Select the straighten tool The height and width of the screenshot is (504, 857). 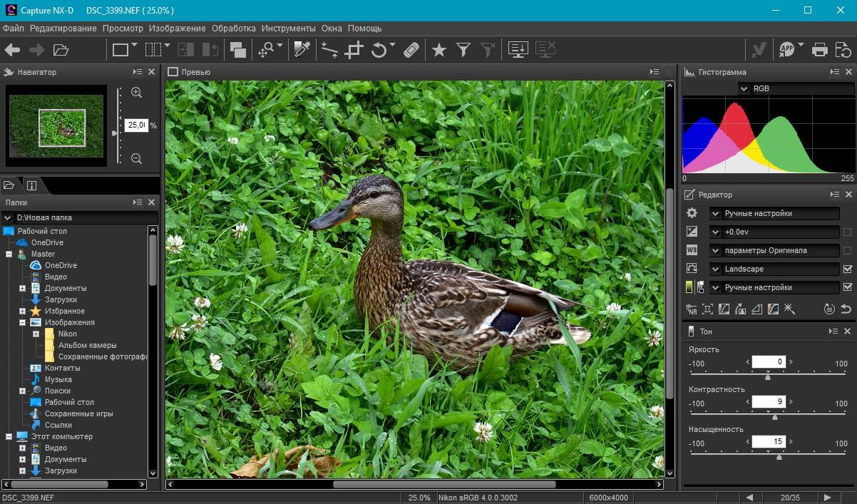click(x=329, y=50)
